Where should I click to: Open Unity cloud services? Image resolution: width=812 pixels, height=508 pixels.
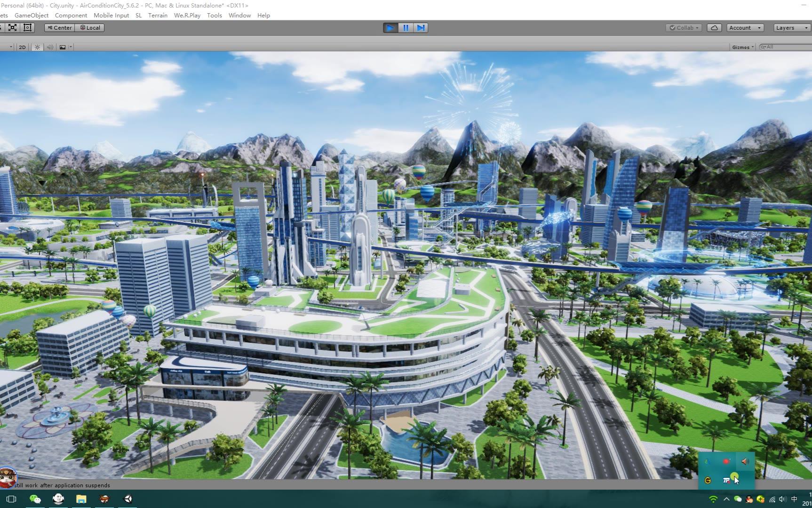[714, 28]
